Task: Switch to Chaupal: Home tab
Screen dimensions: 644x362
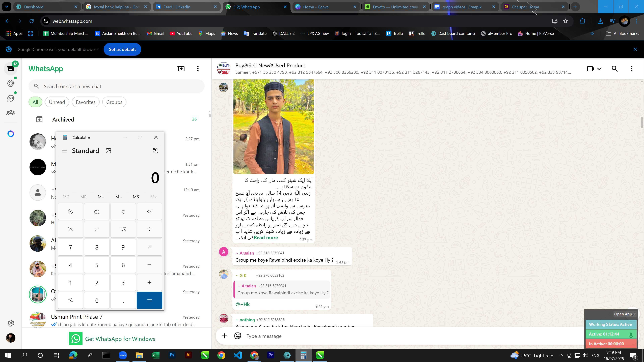Action: click(534, 7)
